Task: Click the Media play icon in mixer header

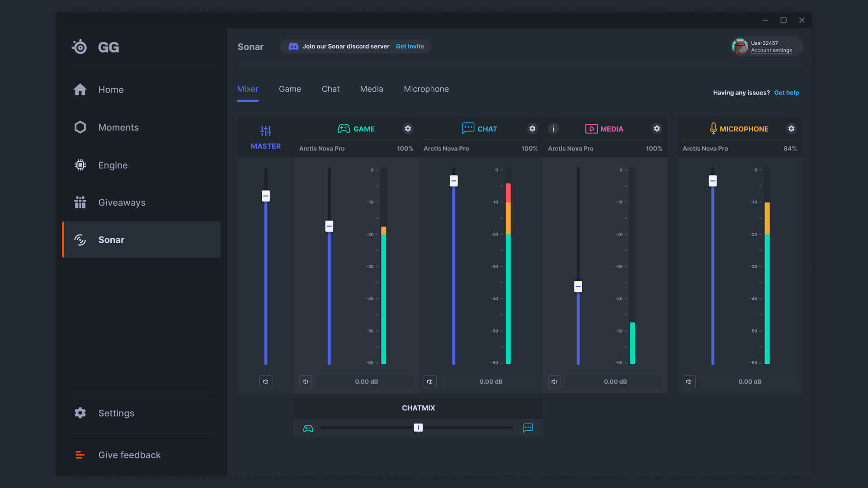Action: 591,129
